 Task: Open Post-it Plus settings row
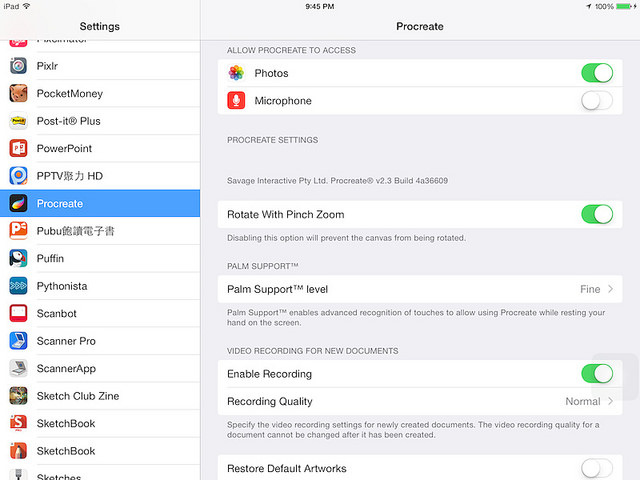(100, 121)
